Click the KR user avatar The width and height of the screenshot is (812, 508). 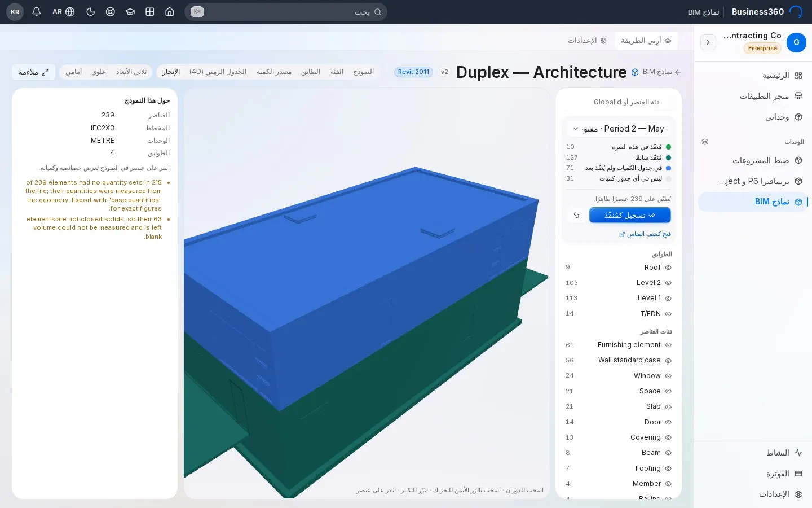(15, 12)
